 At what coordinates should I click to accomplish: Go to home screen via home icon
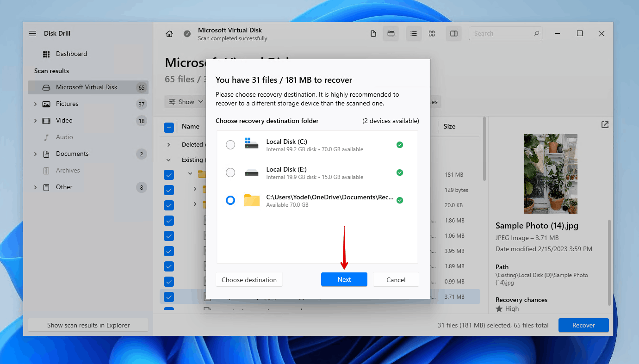(169, 34)
